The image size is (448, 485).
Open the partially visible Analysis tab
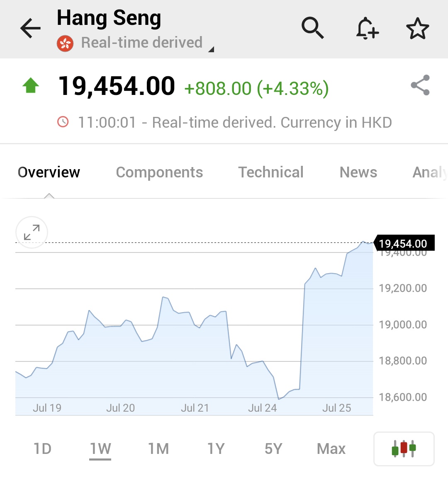pos(430,172)
